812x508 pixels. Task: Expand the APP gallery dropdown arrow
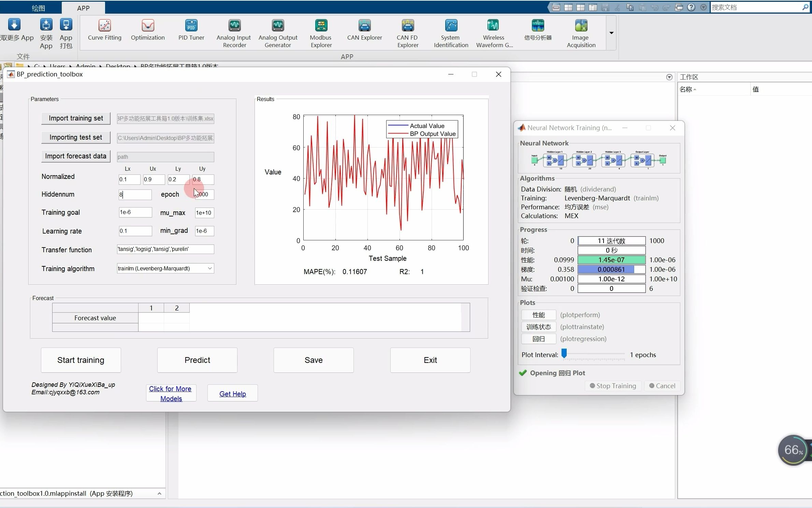pyautogui.click(x=611, y=33)
